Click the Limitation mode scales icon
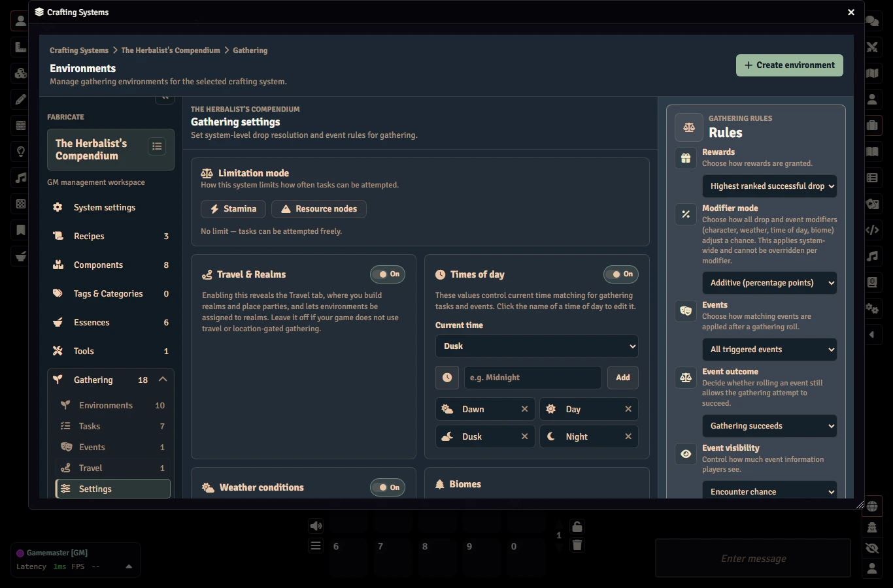Viewport: 893px width, 588px height. [x=207, y=173]
